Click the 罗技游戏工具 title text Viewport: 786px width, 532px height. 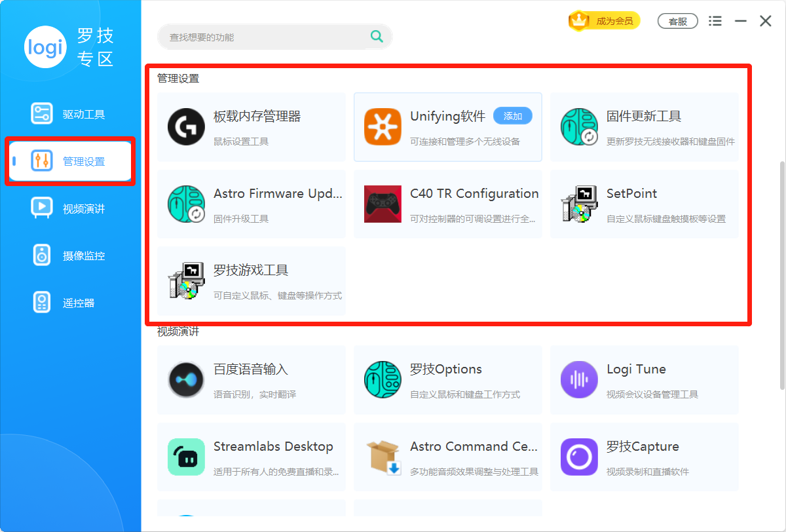[x=251, y=271]
